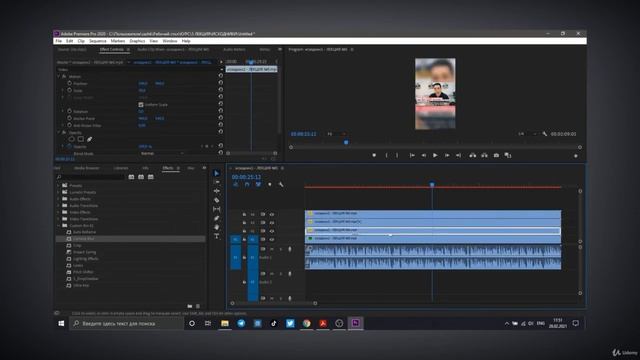Collapse Motion effect section
Image resolution: width=640 pixels, height=360 pixels.
(x=59, y=76)
